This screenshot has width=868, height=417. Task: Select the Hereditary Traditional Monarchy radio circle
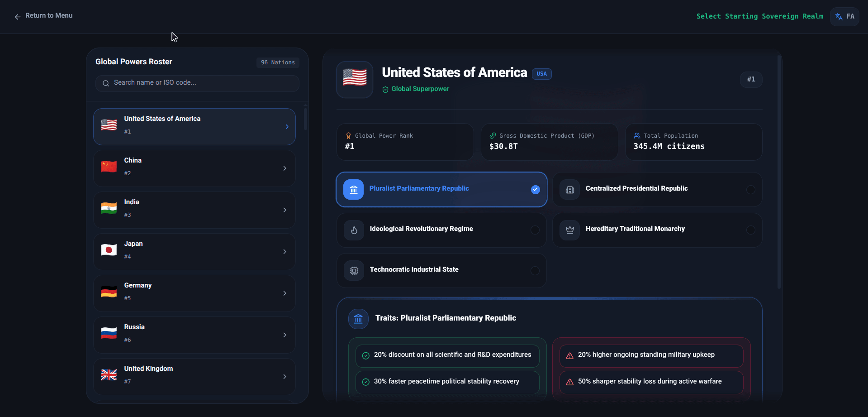pyautogui.click(x=751, y=230)
